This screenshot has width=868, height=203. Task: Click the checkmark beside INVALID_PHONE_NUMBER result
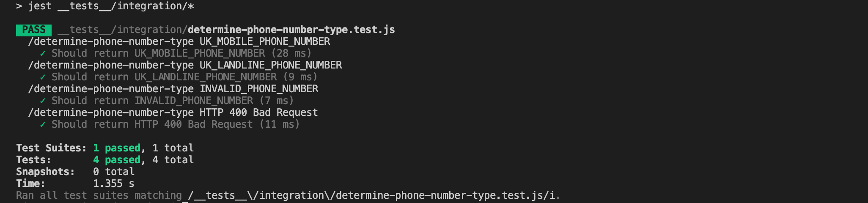point(43,101)
